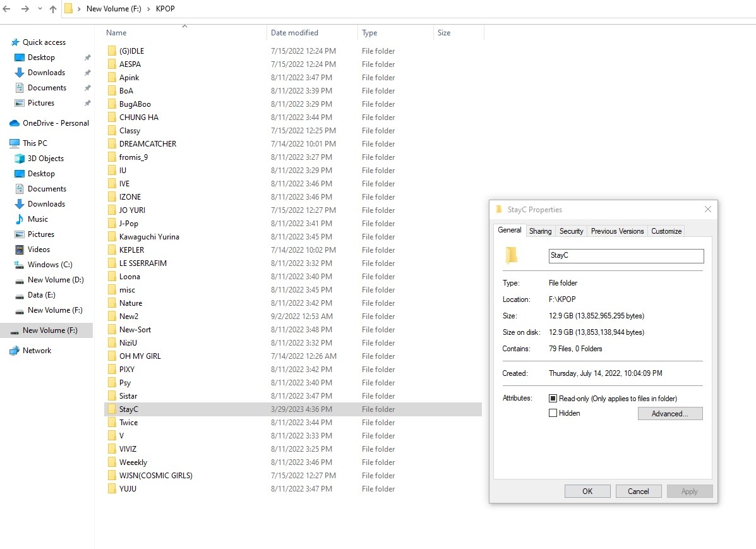This screenshot has width=756, height=549.
Task: Click Cancel in StayC Properties
Action: pos(638,491)
